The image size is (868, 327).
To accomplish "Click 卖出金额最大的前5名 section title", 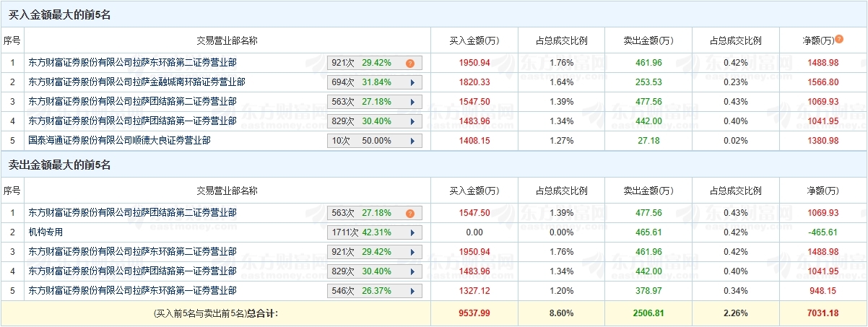I will coord(49,165).
